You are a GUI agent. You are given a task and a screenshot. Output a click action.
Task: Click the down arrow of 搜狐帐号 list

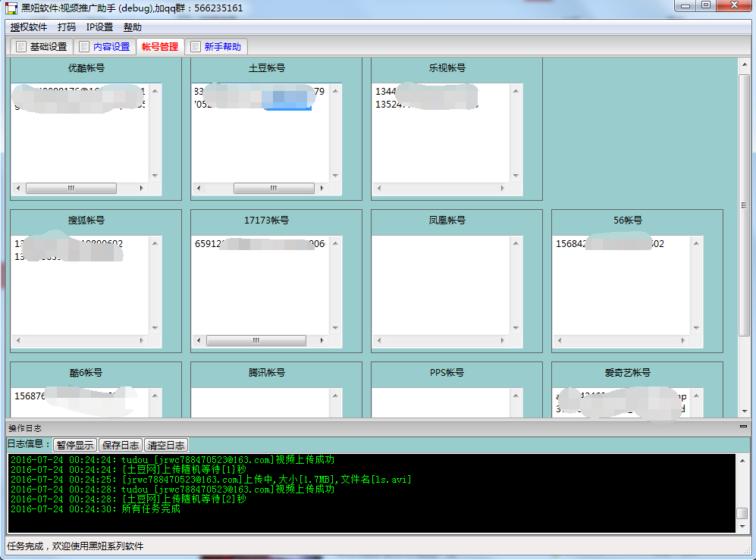pos(155,328)
